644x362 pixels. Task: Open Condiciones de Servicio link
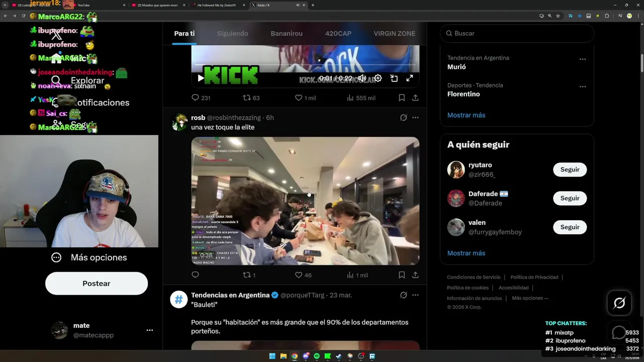click(x=473, y=277)
